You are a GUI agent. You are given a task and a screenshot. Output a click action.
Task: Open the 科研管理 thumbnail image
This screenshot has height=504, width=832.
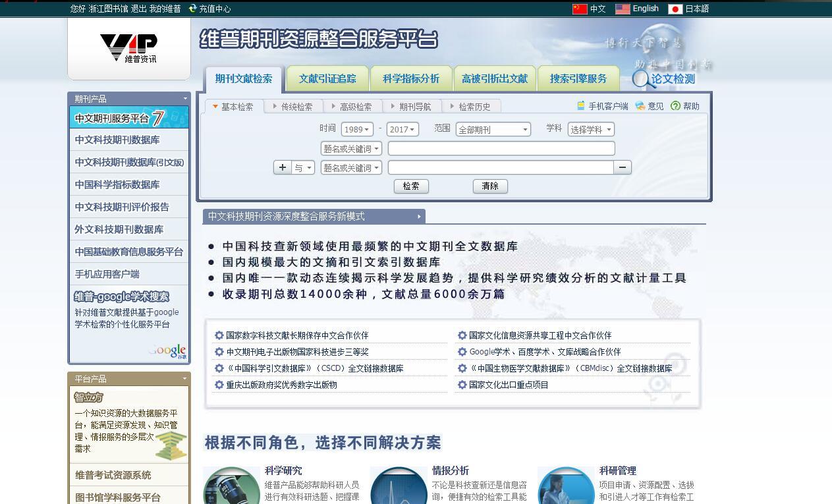coord(566,486)
